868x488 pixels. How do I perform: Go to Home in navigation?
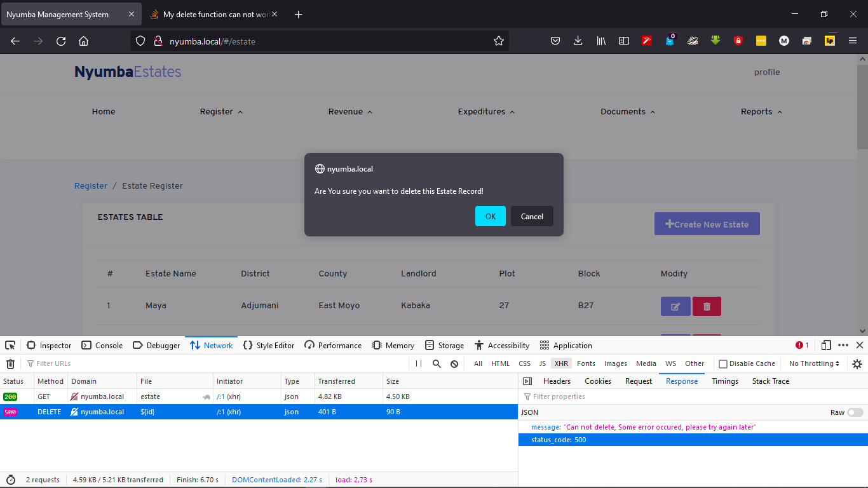(x=104, y=111)
